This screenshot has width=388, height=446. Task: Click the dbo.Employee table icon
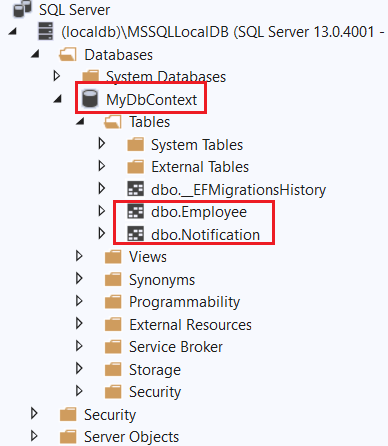tap(136, 211)
